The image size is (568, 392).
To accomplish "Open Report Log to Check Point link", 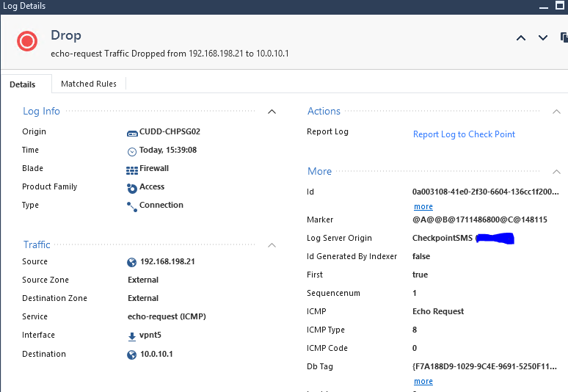I will tap(464, 134).
